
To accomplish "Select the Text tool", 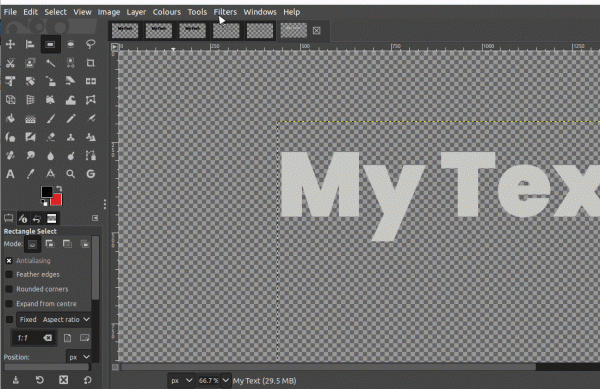I will [10, 174].
